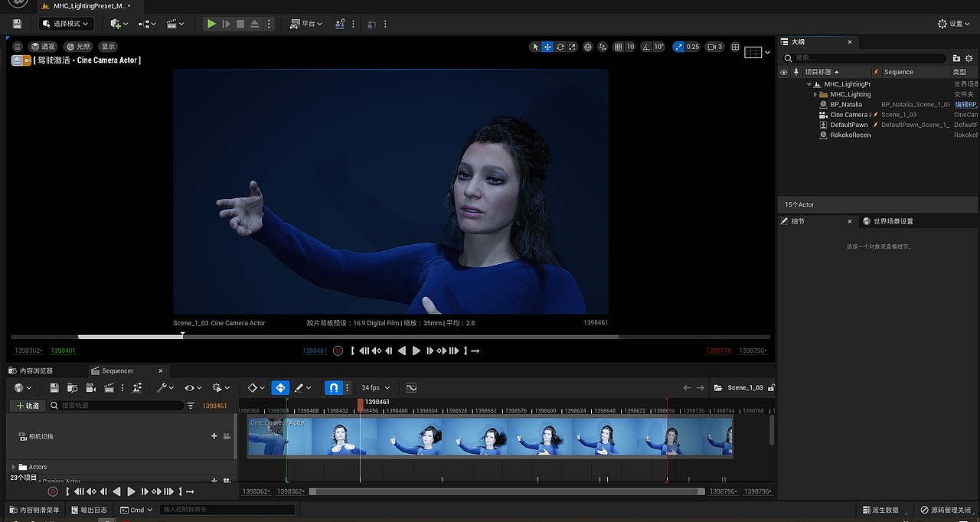Viewport: 980px width, 522px height.
Task: Click Sequencer camera create icon
Action: 90,388
